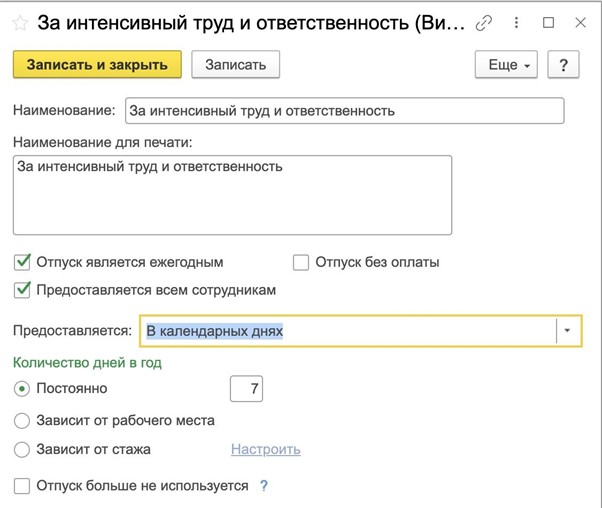Open the "Еще" dropdown menu
Screen dimensions: 602x508
click(506, 65)
